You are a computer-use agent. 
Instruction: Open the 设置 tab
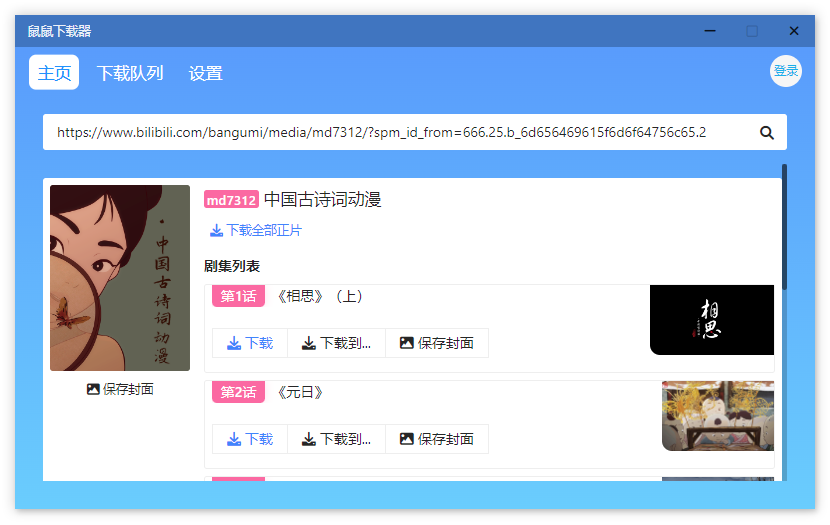(x=205, y=73)
